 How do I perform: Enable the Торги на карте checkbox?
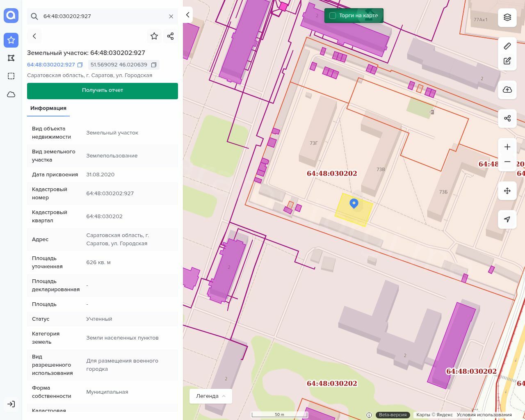(333, 16)
